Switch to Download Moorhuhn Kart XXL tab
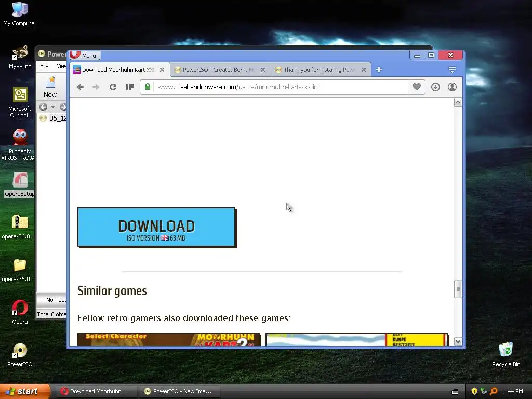 coord(119,70)
